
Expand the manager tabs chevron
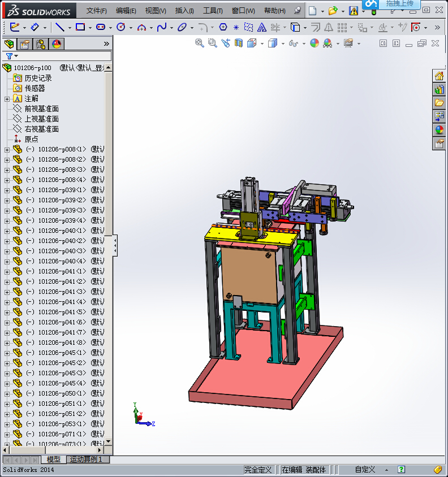click(106, 44)
